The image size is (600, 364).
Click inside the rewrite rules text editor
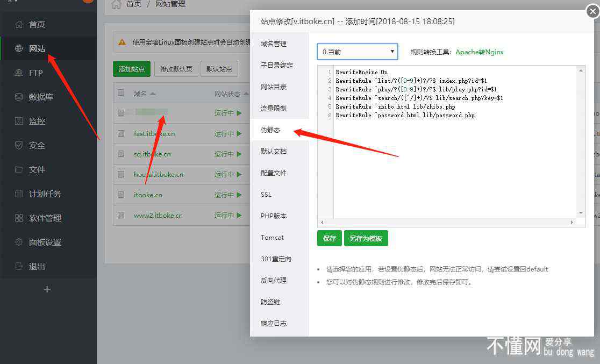[457, 161]
